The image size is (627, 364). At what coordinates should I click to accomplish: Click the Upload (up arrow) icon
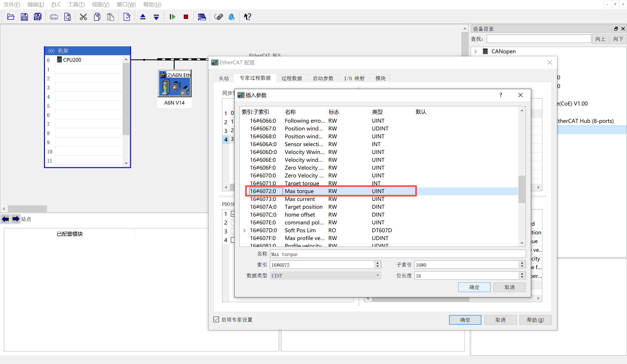pos(143,17)
